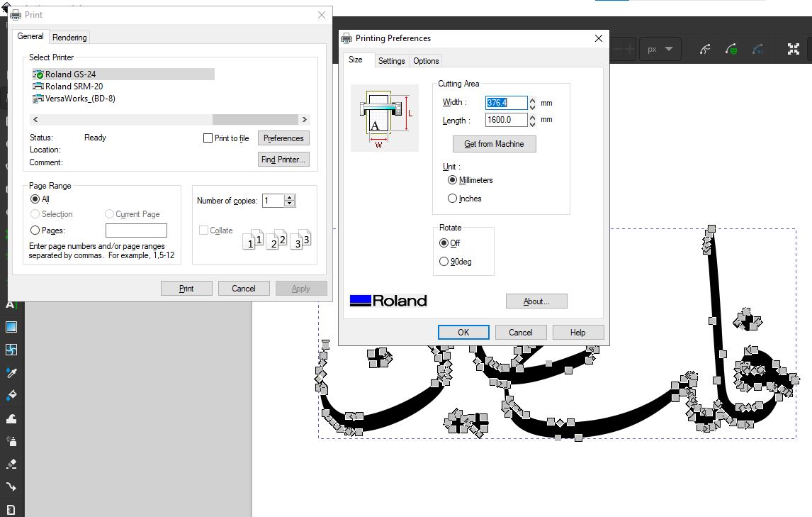
Task: Select the Spray tool
Action: pos(11,441)
